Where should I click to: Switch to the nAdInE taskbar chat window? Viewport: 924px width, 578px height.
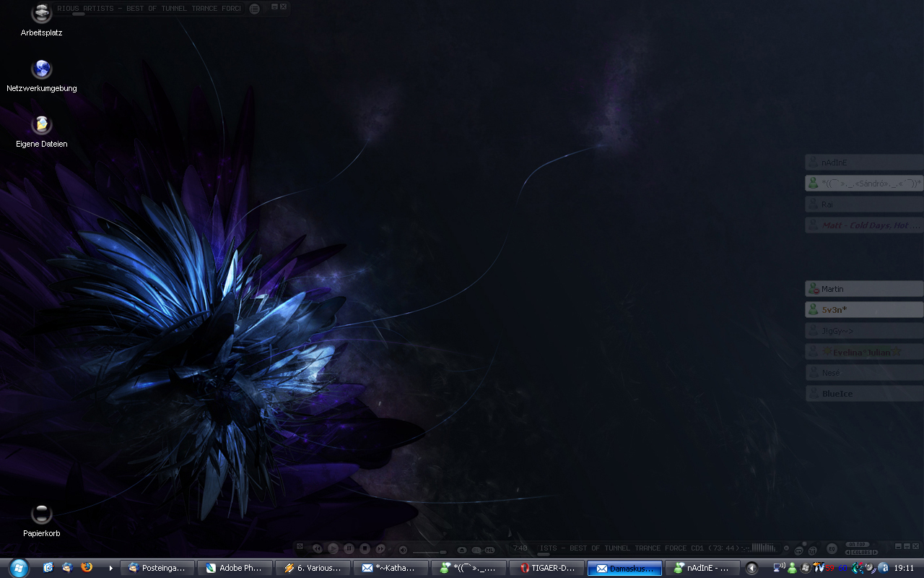point(703,568)
